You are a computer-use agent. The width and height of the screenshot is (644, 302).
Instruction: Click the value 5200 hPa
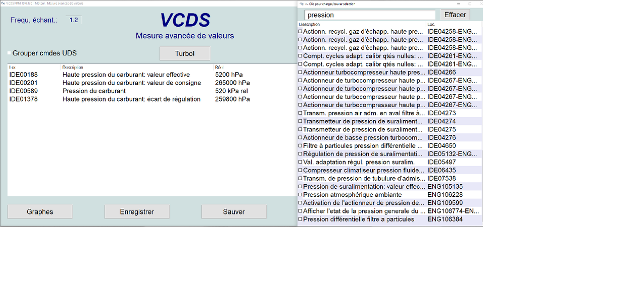point(229,74)
